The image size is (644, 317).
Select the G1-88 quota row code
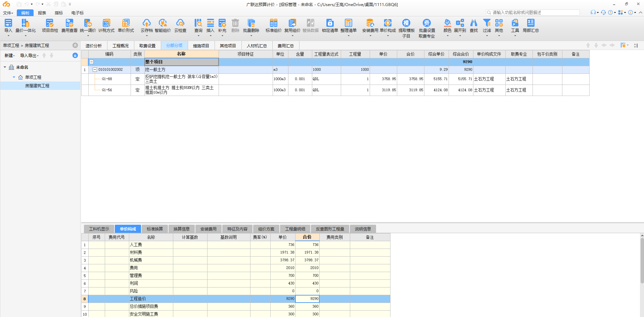(107, 79)
